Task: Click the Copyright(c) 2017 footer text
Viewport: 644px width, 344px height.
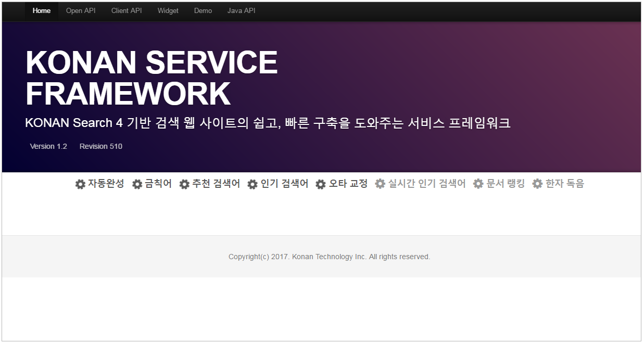Action: pos(329,257)
